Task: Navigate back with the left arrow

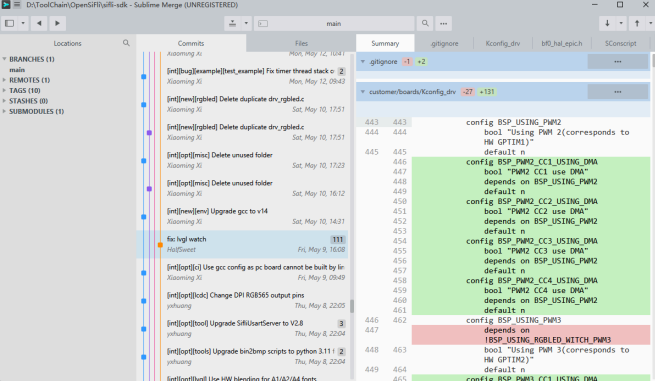Action: (39, 23)
